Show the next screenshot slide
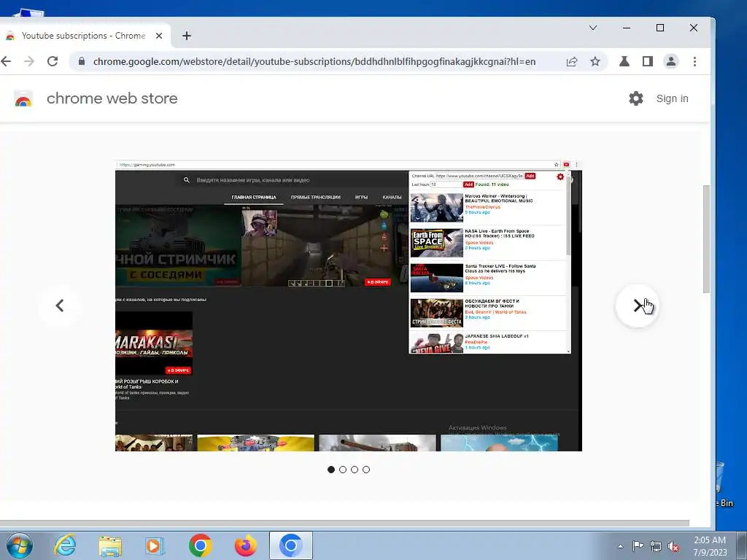 tap(638, 306)
